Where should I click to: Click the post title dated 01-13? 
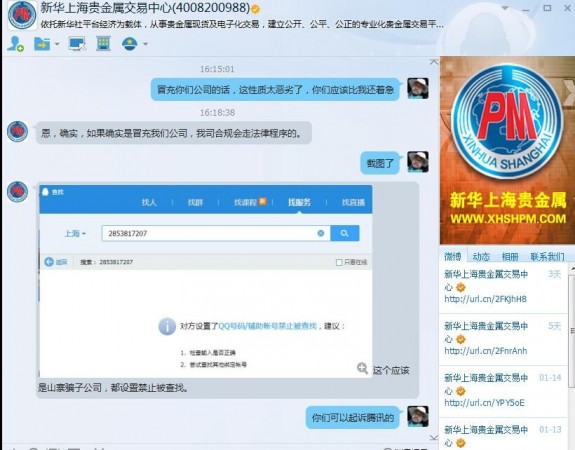tap(486, 435)
